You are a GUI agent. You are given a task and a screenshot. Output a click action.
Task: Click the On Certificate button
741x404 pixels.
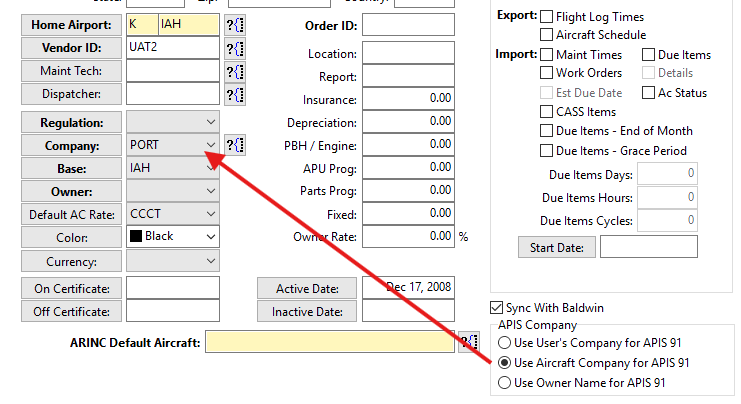[70, 288]
